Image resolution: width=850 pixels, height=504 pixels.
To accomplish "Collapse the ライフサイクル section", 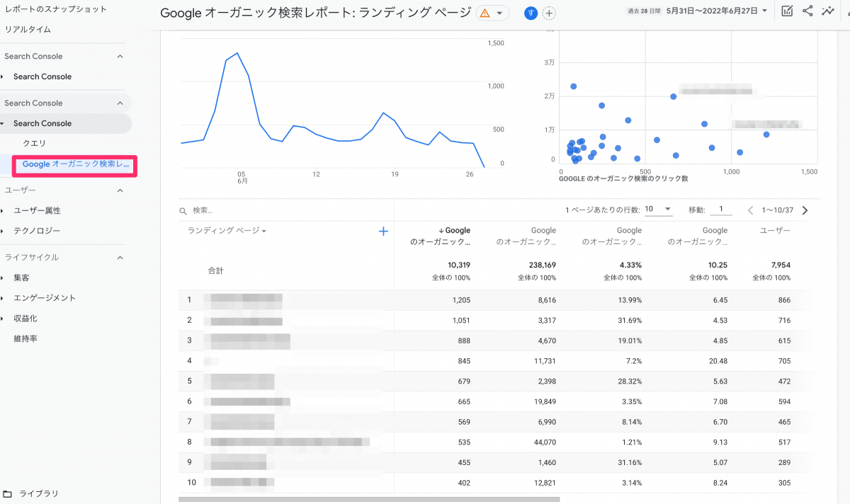I will click(x=120, y=258).
